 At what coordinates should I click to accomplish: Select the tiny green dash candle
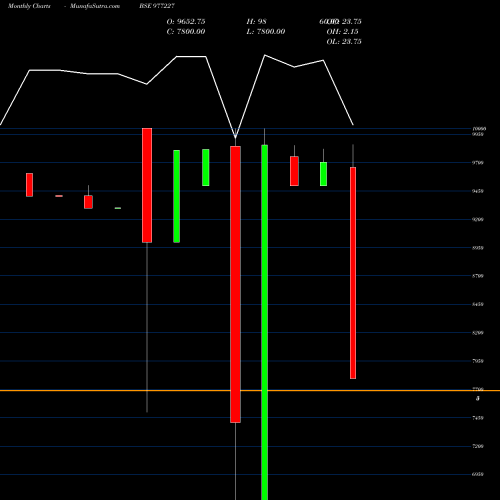118,208
